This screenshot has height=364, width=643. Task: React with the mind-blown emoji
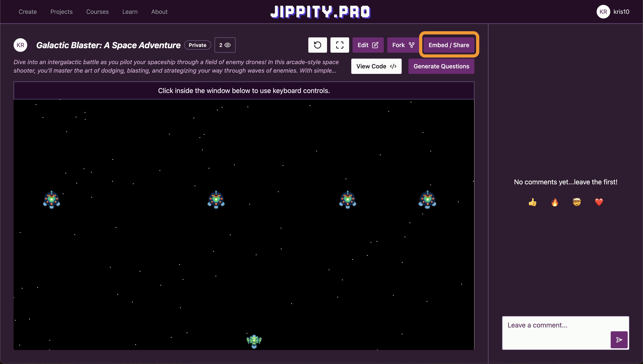[577, 202]
